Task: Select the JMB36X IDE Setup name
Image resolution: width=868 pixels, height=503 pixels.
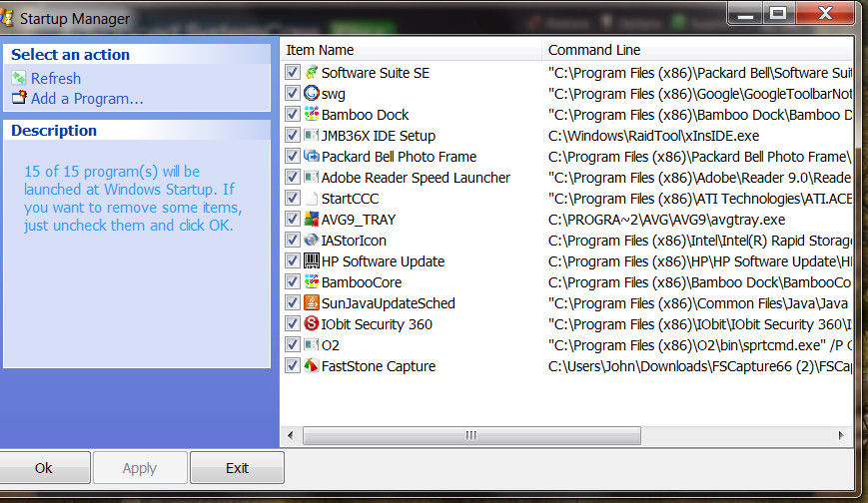Action: pos(379,136)
